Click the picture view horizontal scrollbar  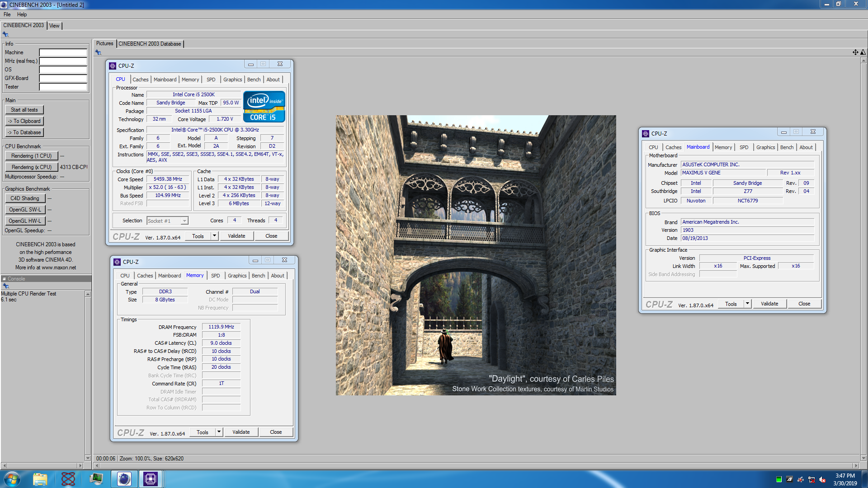point(476,465)
